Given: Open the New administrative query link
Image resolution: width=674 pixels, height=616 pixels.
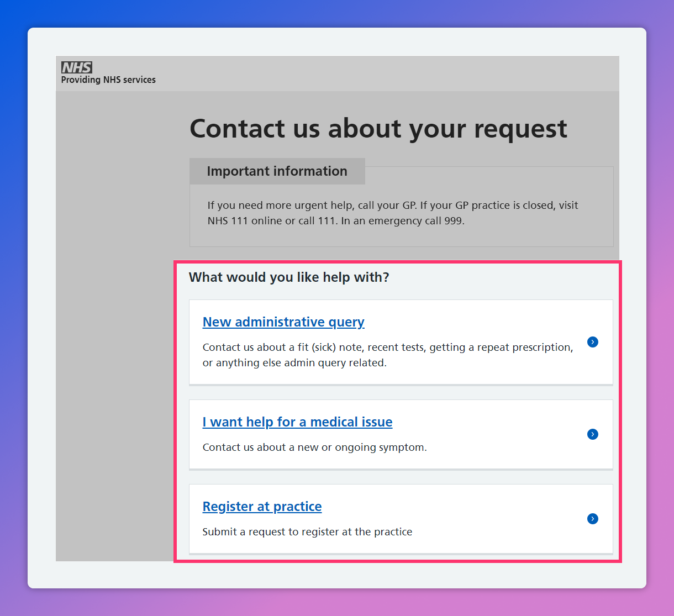Looking at the screenshot, I should 283,322.
